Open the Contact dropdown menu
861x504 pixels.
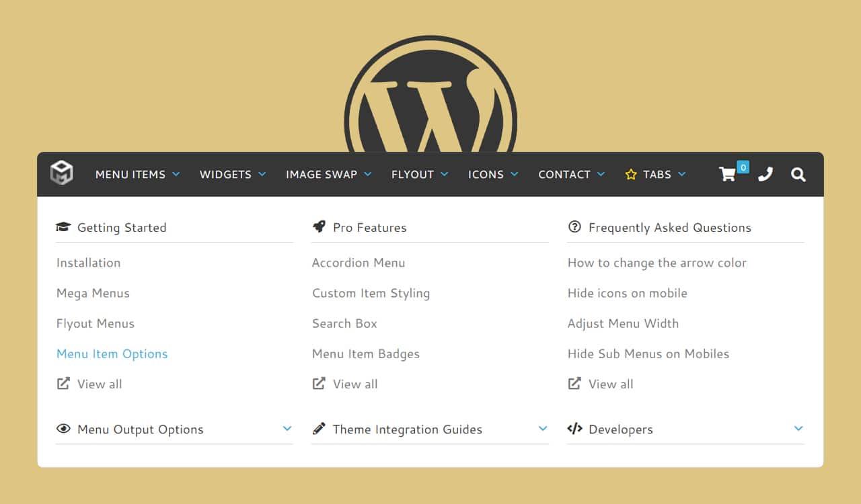(x=571, y=175)
